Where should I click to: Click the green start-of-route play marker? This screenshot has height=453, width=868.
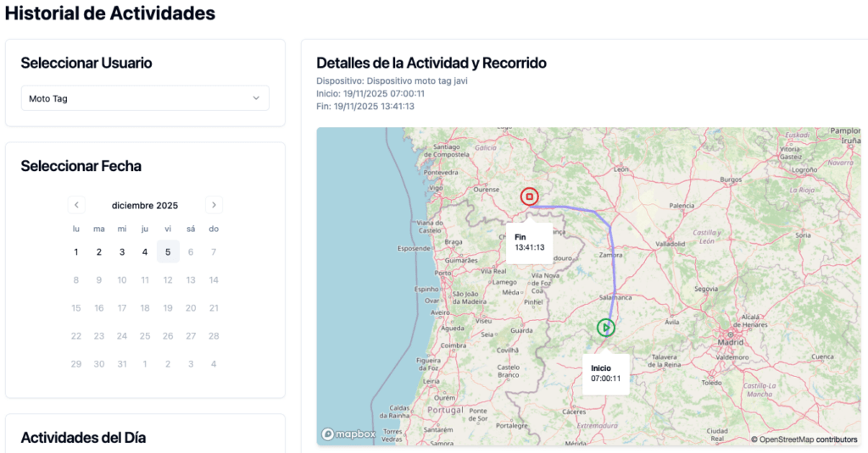605,328
